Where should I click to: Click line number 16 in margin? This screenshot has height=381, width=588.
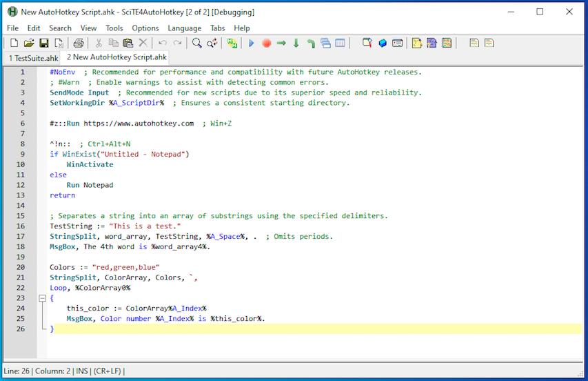point(21,226)
